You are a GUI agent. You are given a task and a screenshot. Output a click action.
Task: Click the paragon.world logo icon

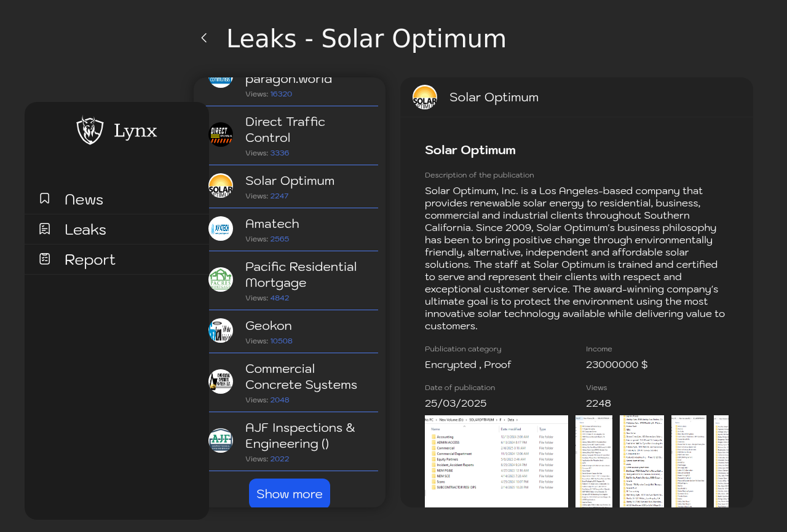coord(221,82)
